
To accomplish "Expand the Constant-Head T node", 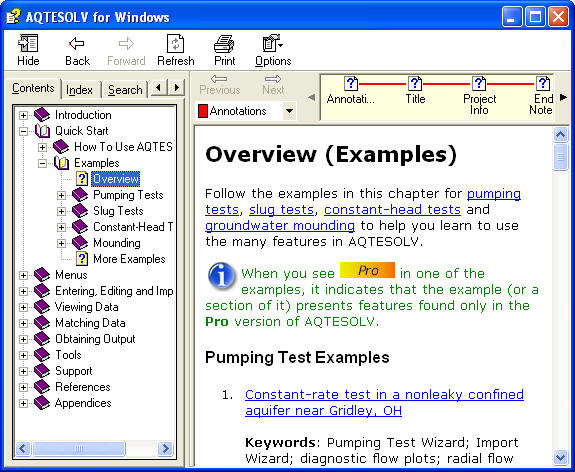I will (x=62, y=227).
